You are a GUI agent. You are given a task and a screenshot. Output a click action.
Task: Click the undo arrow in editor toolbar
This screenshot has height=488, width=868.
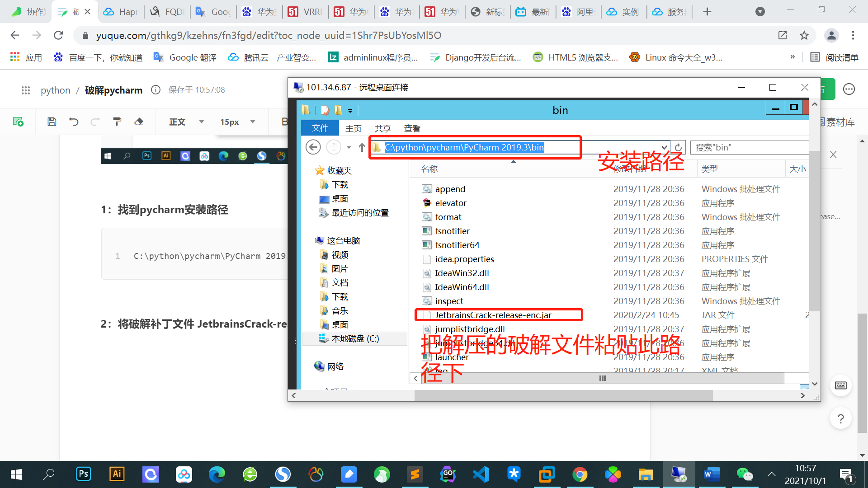tap(74, 122)
